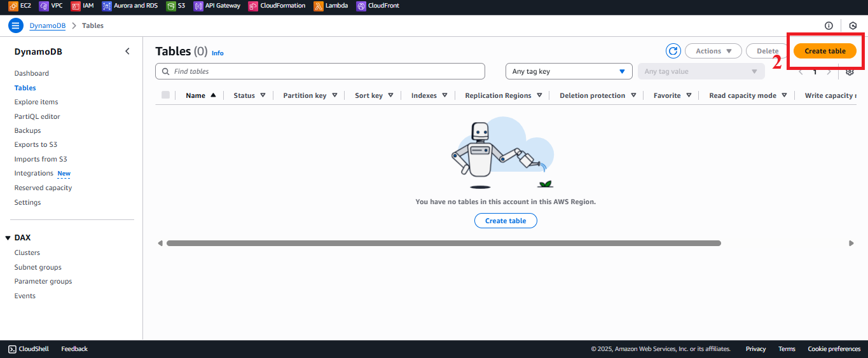
Task: Go to DynamoDB breadcrumb link
Action: tap(48, 26)
